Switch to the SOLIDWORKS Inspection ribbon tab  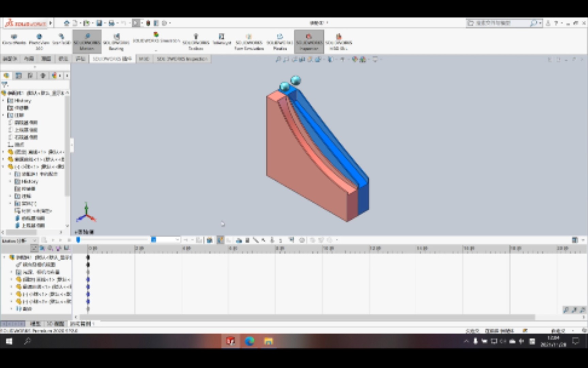182,59
